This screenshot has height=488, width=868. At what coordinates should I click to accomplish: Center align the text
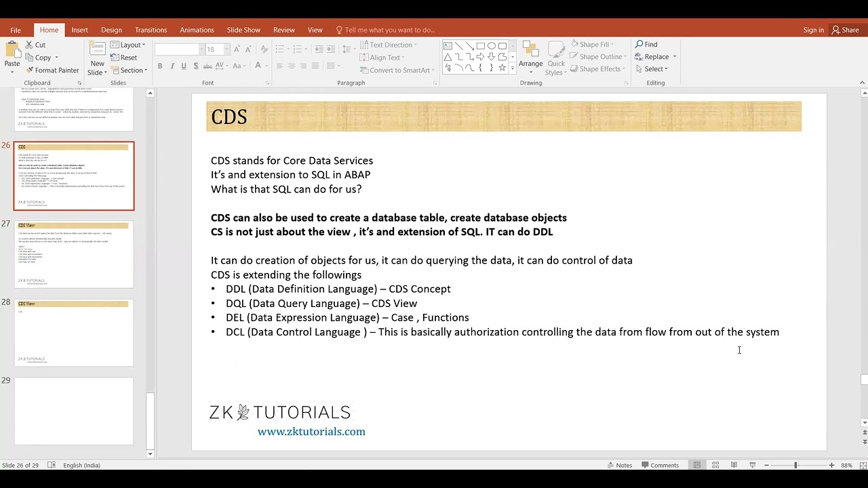point(292,66)
